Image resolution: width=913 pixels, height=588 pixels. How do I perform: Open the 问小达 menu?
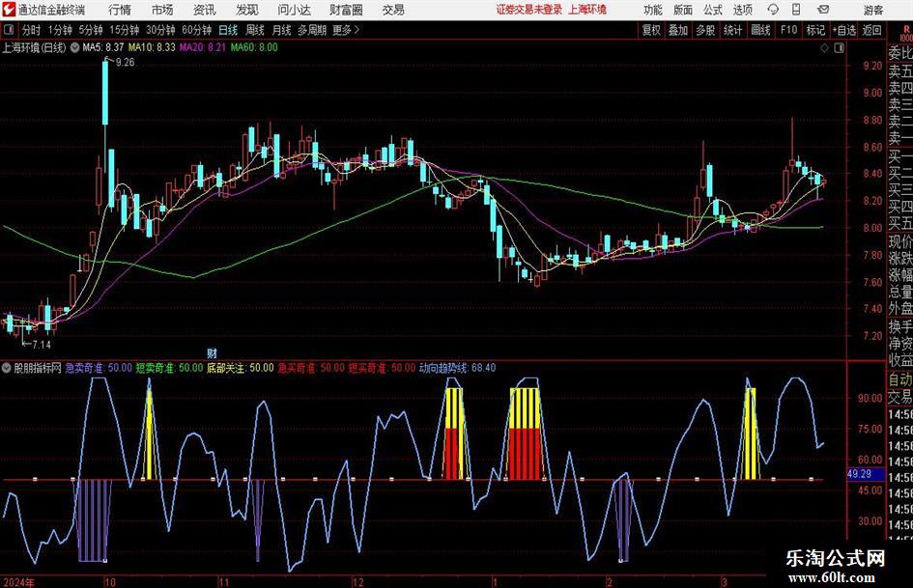(x=294, y=10)
